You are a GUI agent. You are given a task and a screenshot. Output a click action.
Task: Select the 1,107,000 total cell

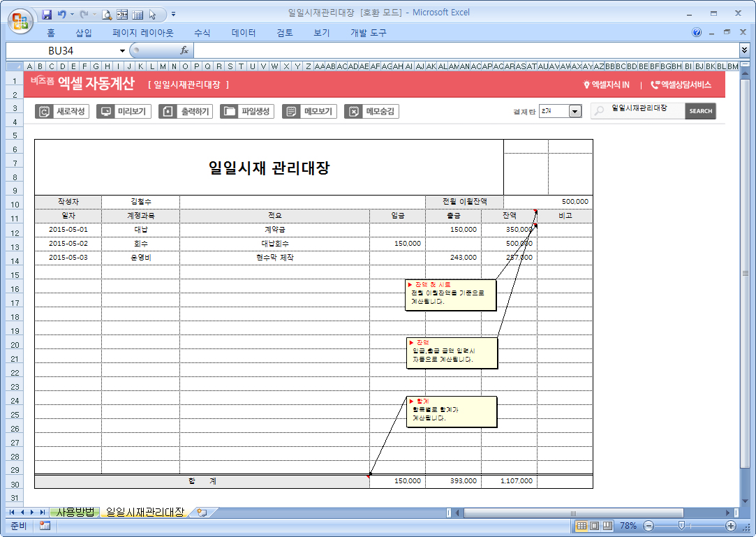[509, 481]
